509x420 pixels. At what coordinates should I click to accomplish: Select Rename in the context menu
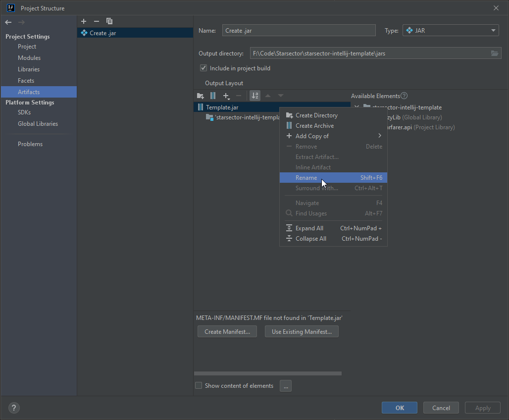pos(333,178)
